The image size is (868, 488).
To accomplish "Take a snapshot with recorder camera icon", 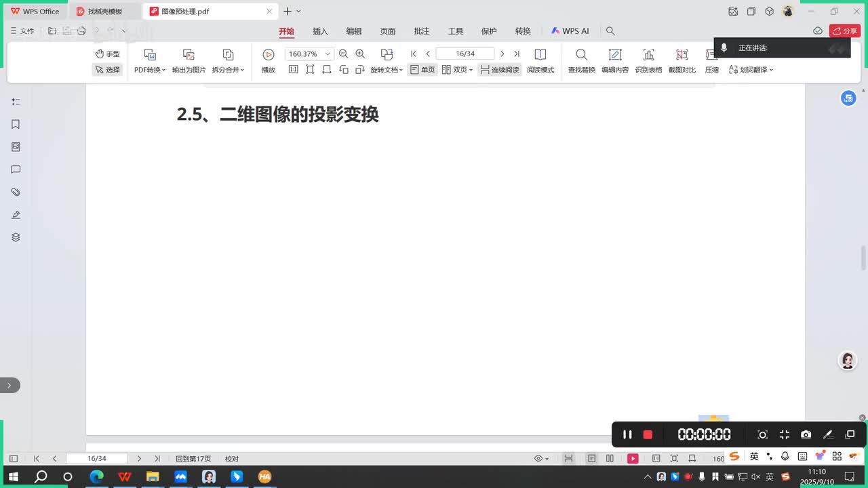I will pos(806,434).
